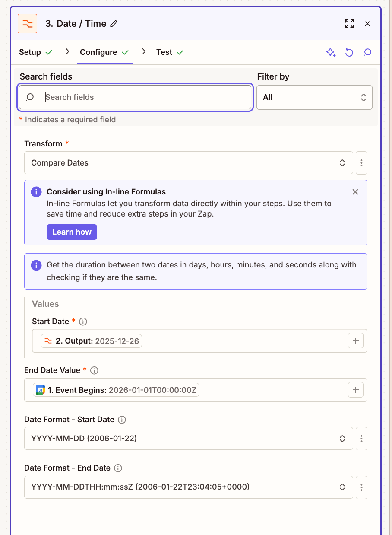This screenshot has width=392, height=535.
Task: Click the revert changes icon
Action: coord(349,52)
